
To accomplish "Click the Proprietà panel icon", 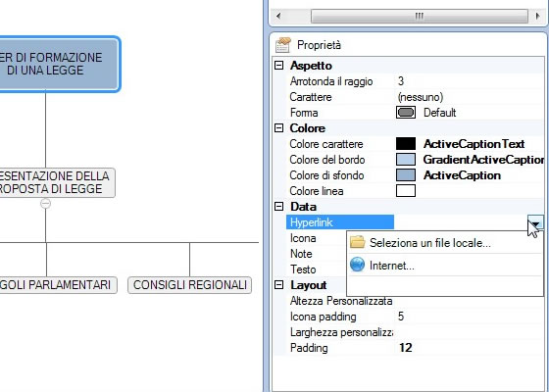I will (x=283, y=45).
